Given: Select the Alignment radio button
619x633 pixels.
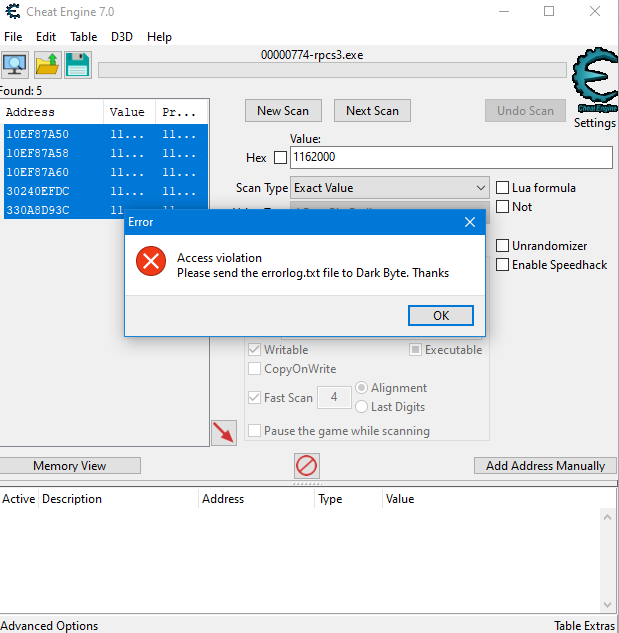Looking at the screenshot, I should click(361, 388).
